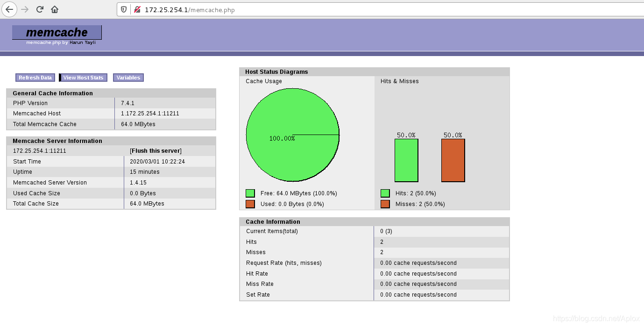Click the server address 172.25.254.1:11211 row label
644x327 pixels.
[x=40, y=151]
